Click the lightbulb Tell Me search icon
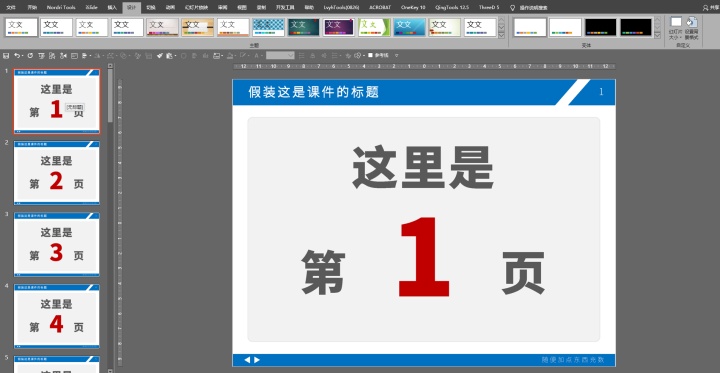This screenshot has width=720, height=373. [512, 7]
